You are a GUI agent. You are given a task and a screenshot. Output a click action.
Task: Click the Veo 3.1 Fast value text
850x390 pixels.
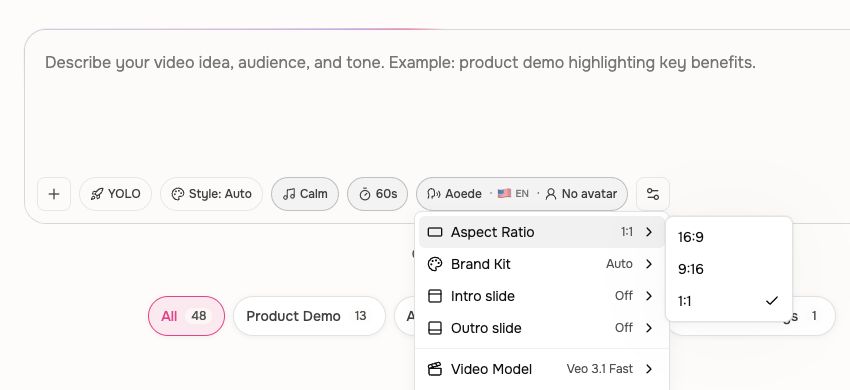coord(600,369)
